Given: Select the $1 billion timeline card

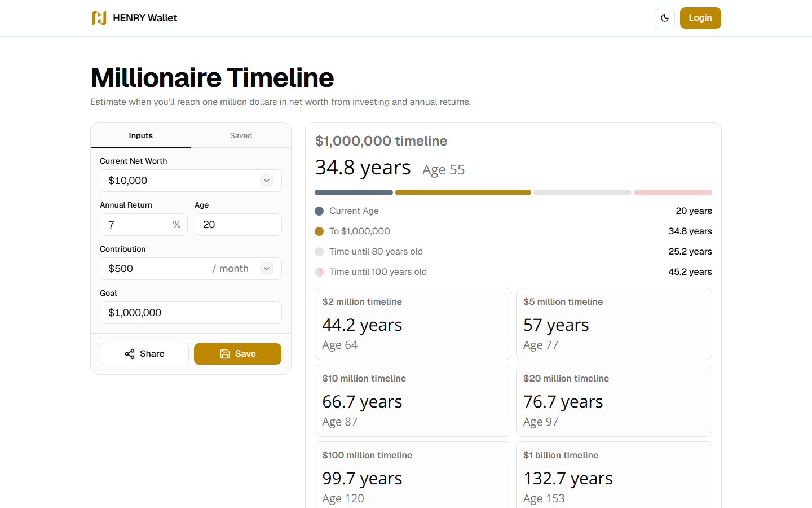Looking at the screenshot, I should (614, 475).
